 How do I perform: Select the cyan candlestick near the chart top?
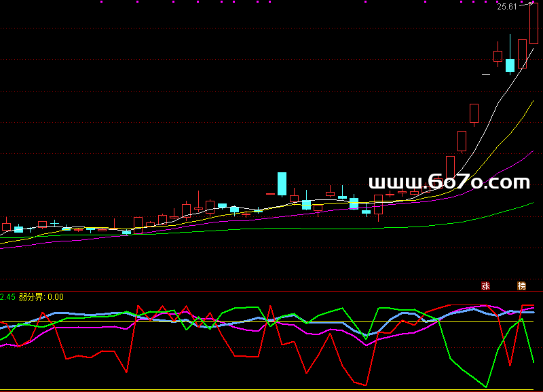click(x=510, y=55)
